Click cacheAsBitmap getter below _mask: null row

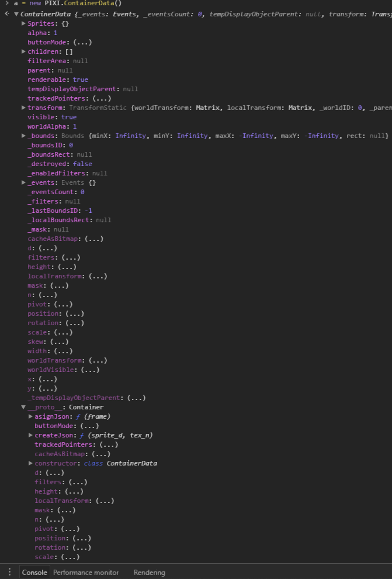click(94, 239)
